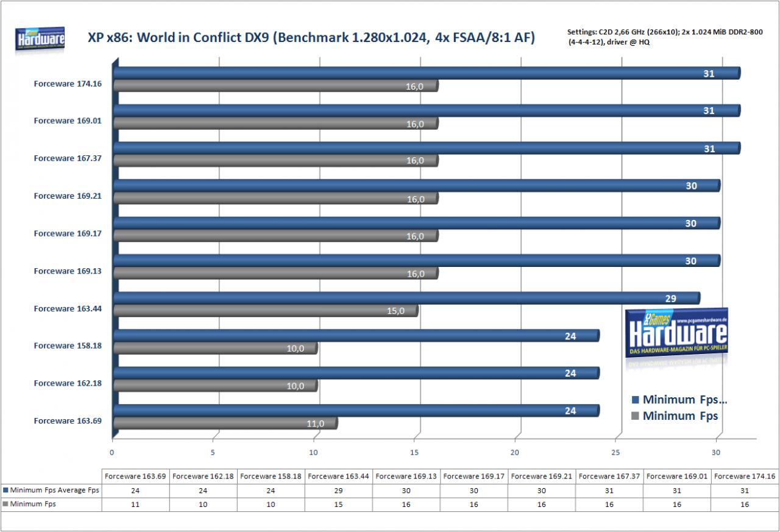Click the 'Forceware 162.18' axis label
The height and width of the screenshot is (532, 780).
pos(68,383)
